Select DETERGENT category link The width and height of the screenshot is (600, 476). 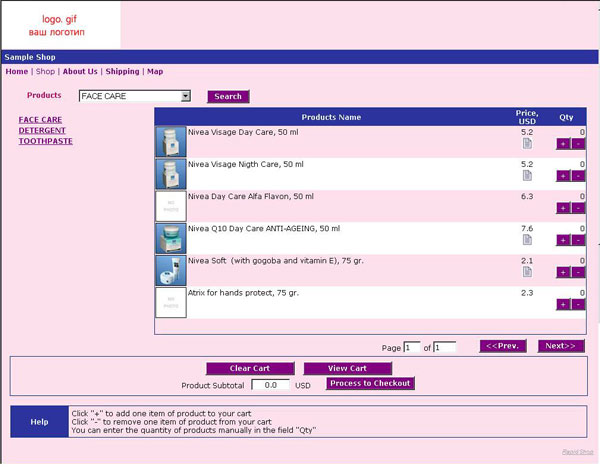tap(42, 130)
